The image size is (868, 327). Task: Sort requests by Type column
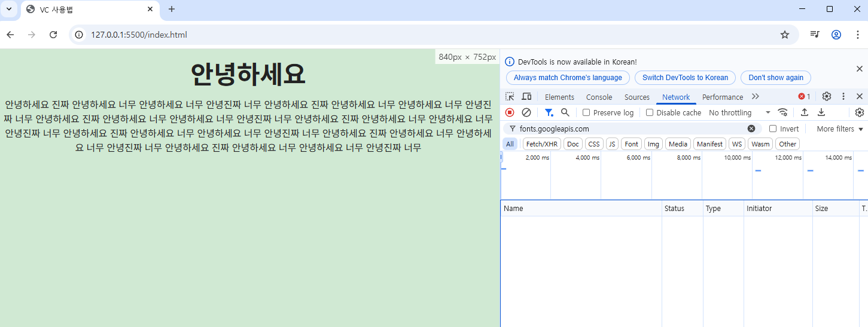[x=723, y=208]
